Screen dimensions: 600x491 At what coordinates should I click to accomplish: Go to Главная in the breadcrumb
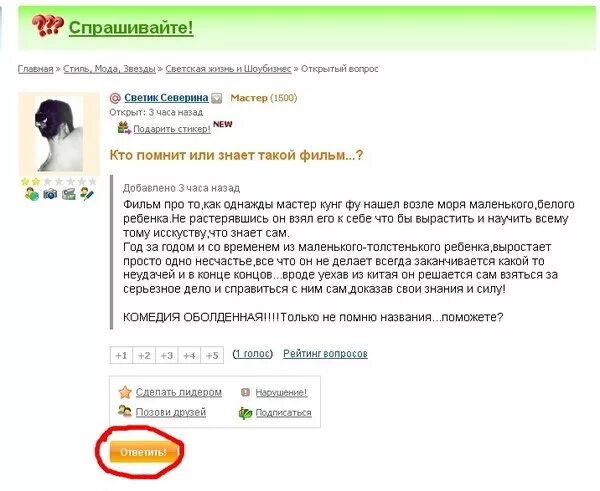coord(36,69)
